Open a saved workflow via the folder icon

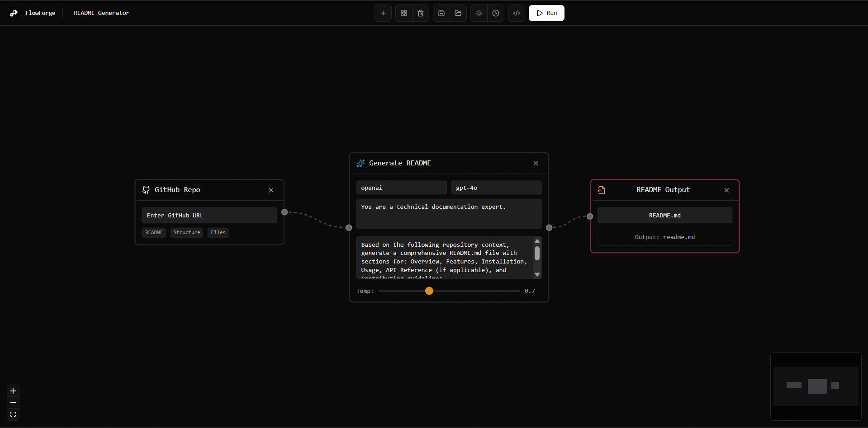click(458, 13)
